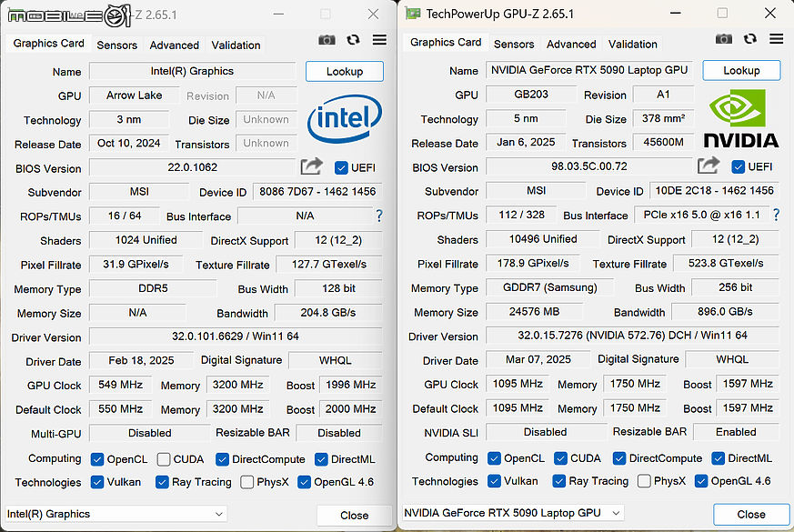Image resolution: width=794 pixels, height=532 pixels.
Task: Enable PhysX checkbox for RTX 5090
Action: [x=644, y=481]
